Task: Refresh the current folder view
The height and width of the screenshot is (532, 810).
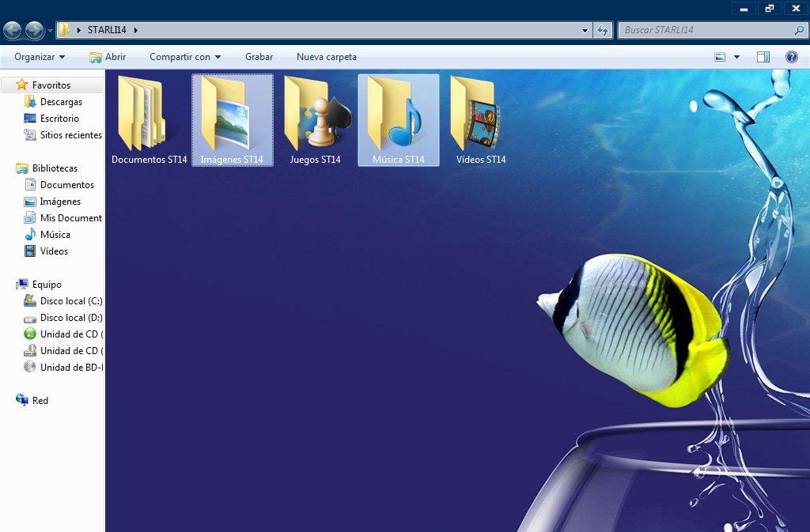Action: tap(603, 30)
